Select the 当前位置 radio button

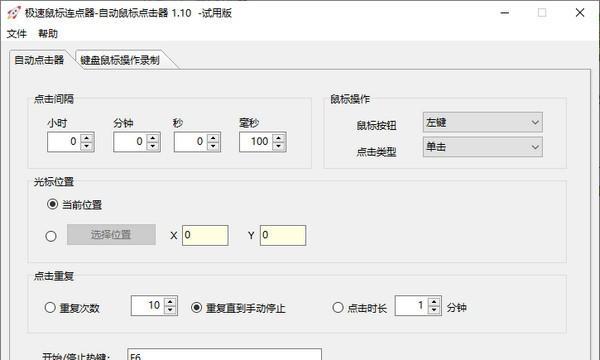pyautogui.click(x=52, y=204)
